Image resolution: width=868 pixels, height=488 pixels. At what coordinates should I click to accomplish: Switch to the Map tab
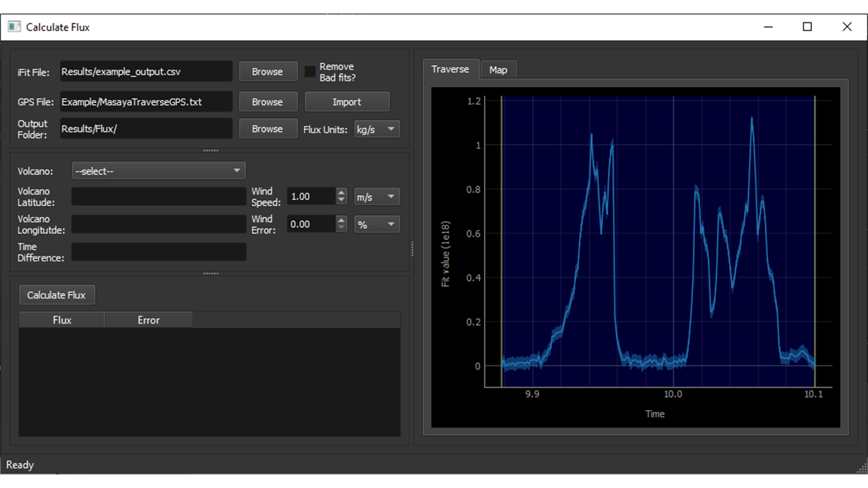click(498, 70)
